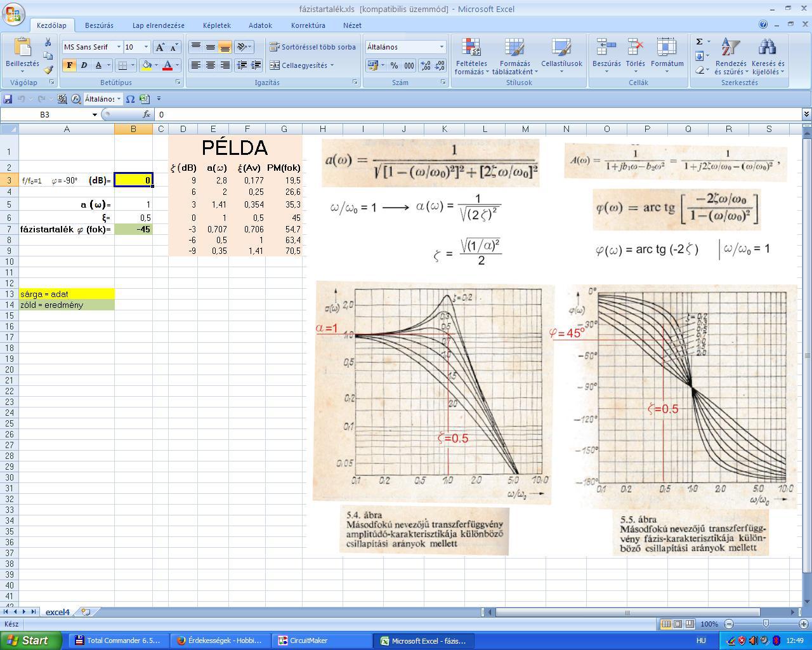Viewport: 812px width, 650px height.
Task: Click the increase decimal places icon
Action: coord(425,65)
